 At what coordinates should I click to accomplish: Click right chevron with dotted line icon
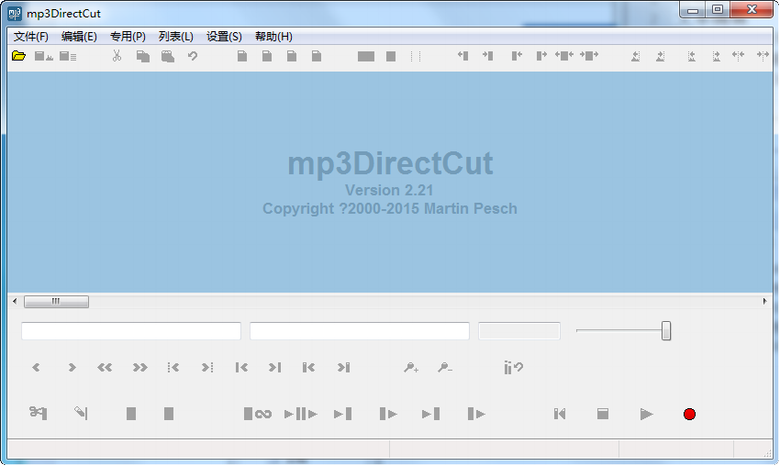tap(207, 368)
